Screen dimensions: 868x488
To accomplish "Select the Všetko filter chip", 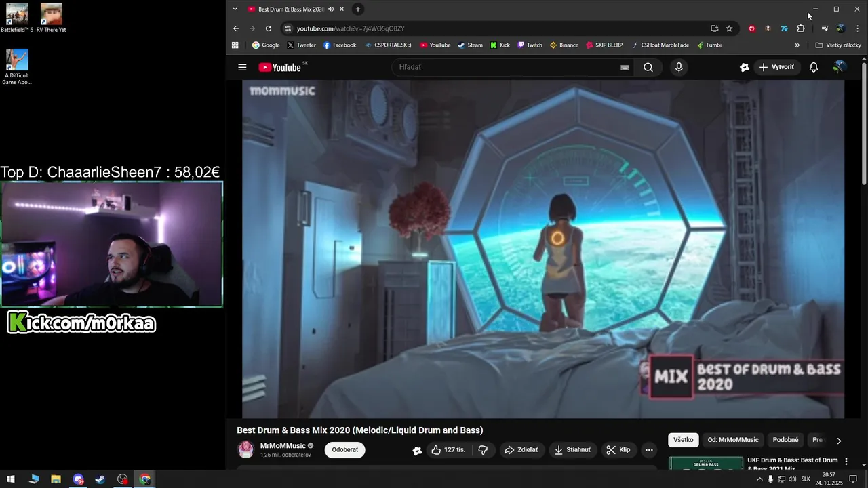I will click(x=684, y=440).
